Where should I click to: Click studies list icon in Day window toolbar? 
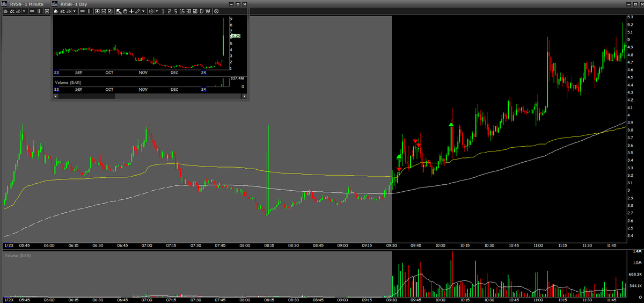click(x=69, y=11)
